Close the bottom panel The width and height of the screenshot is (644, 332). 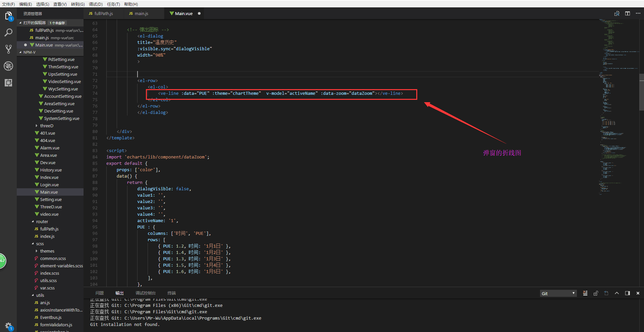coord(638,293)
